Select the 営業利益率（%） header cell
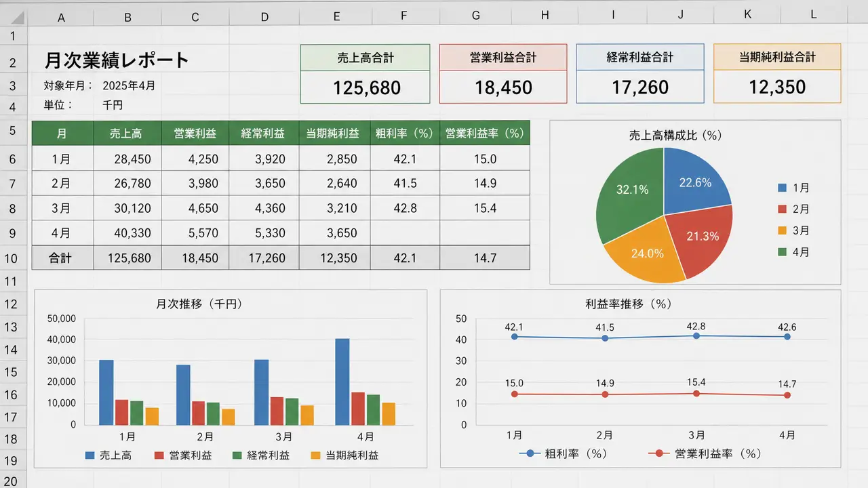Image resolution: width=868 pixels, height=488 pixels. 485,134
